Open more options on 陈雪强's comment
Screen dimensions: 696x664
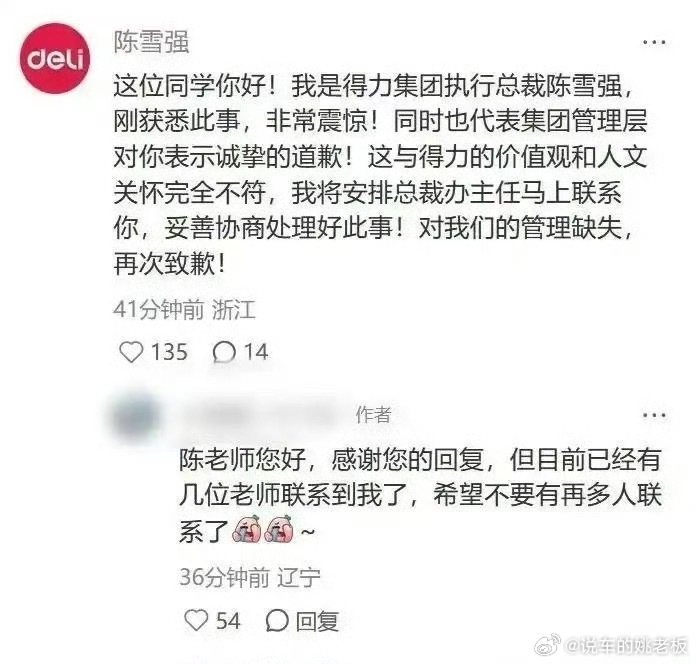click(654, 42)
